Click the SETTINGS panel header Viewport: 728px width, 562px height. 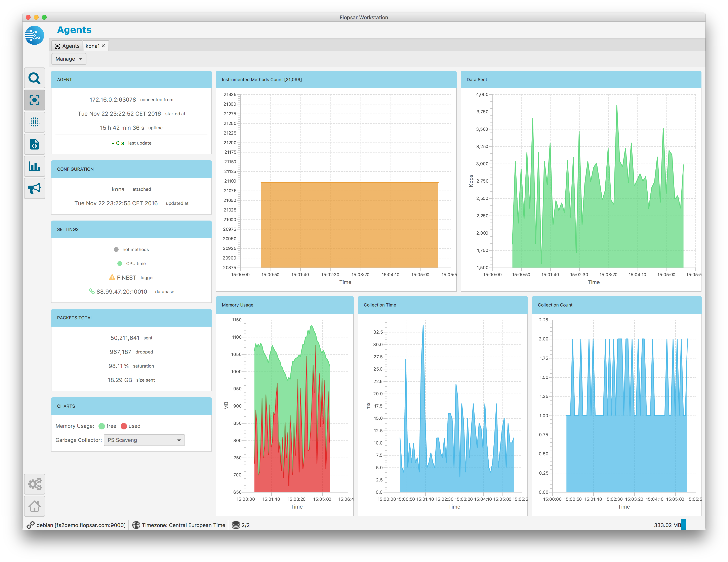pos(131,230)
